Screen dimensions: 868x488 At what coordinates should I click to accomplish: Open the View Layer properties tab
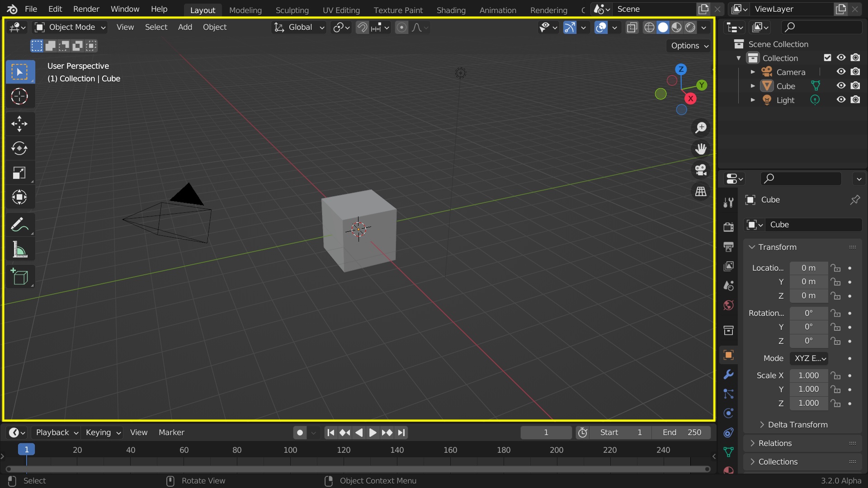pos(728,266)
